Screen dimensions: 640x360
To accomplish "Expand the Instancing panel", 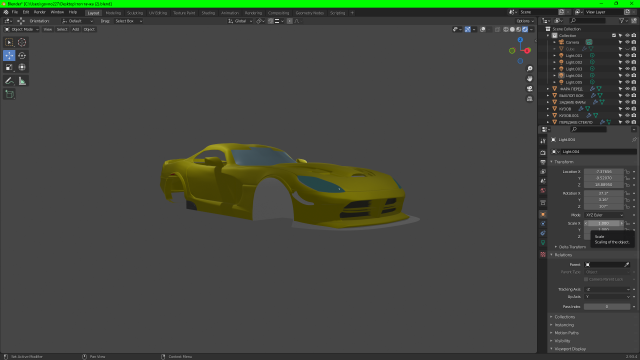I will pos(564,325).
